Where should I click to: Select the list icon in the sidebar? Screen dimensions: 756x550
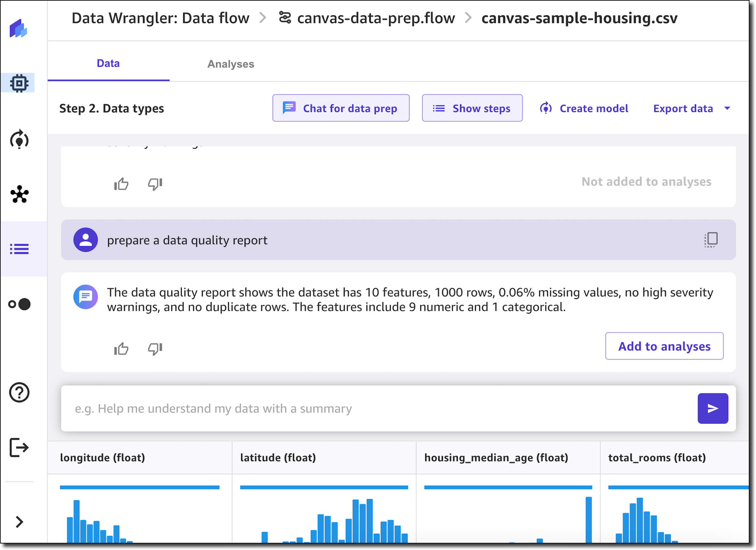coord(19,249)
